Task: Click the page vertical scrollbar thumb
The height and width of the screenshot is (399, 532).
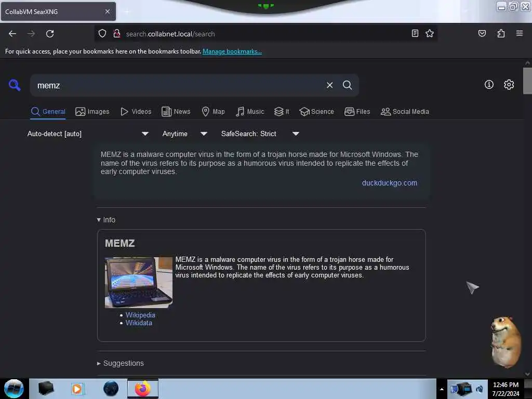Action: pyautogui.click(x=527, y=81)
